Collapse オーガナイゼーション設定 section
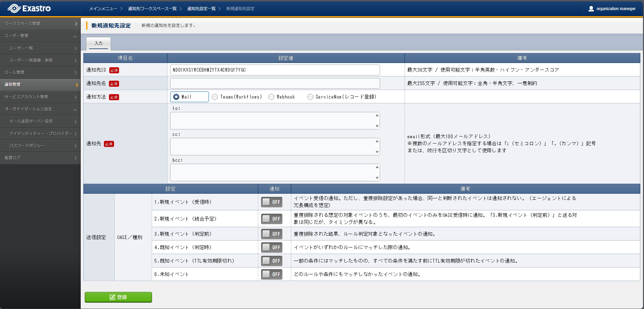This screenshot has height=309, width=644. tap(40, 109)
